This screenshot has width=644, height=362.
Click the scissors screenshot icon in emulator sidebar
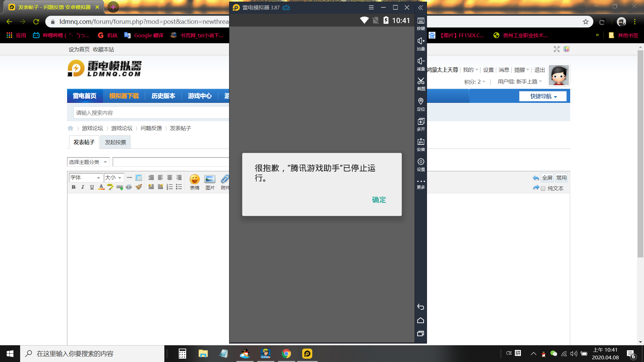point(421,81)
